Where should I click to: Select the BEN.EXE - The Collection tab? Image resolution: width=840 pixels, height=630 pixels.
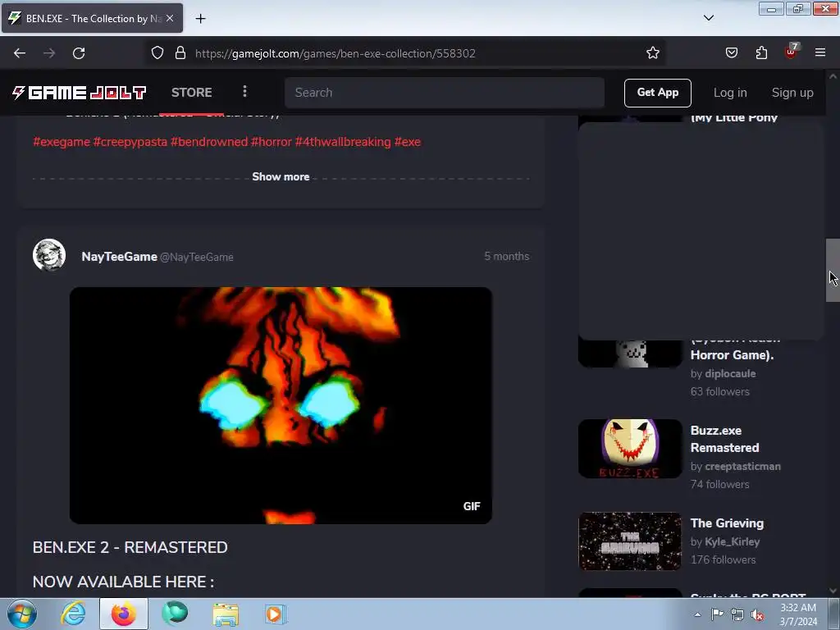(x=92, y=18)
